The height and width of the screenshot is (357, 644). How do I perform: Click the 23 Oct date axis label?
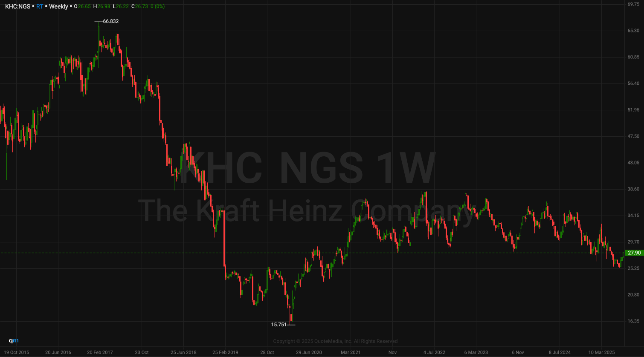click(x=142, y=352)
